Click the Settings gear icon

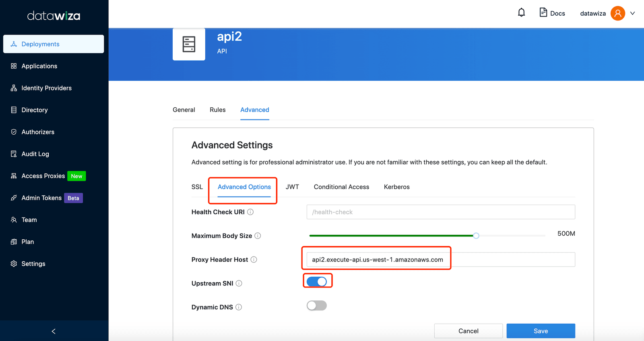tap(14, 264)
